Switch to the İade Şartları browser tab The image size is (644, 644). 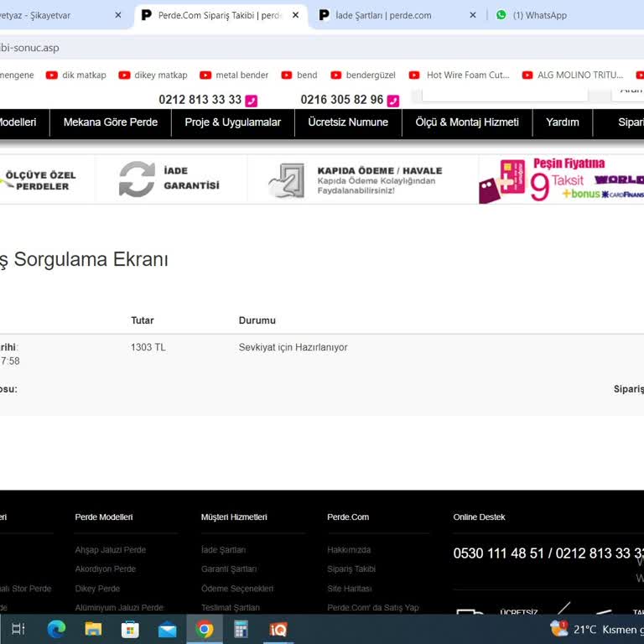coord(383,15)
